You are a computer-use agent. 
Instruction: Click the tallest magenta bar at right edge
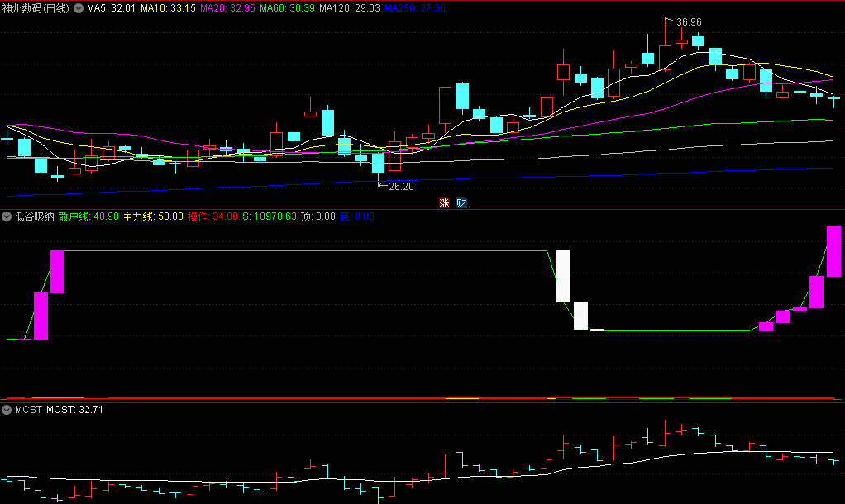[x=833, y=251]
